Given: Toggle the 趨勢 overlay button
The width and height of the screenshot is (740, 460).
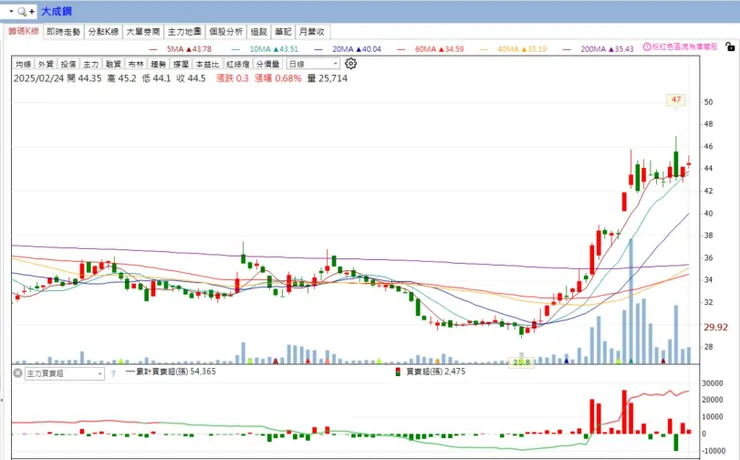Looking at the screenshot, I should click(159, 64).
